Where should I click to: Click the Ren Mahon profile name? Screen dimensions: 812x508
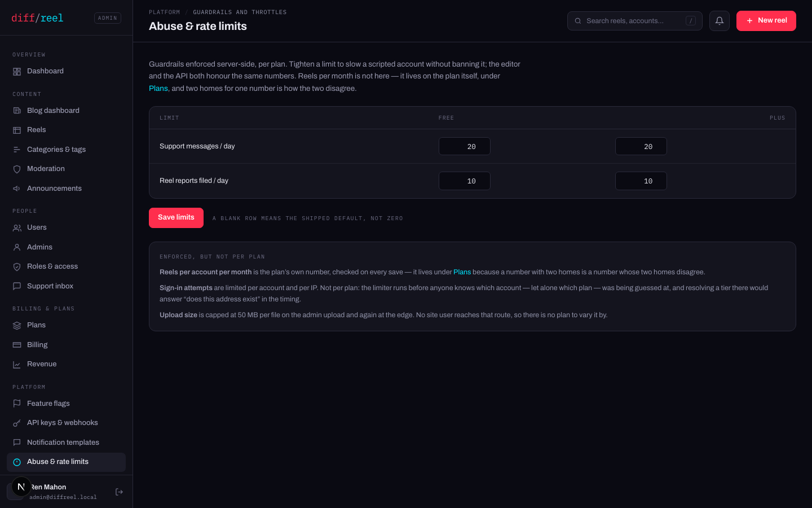(48, 487)
